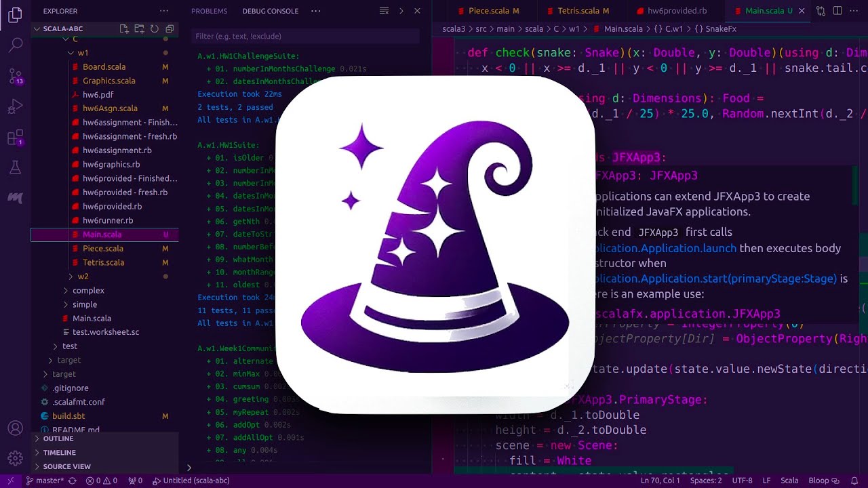The width and height of the screenshot is (868, 488).
Task: Collapse the SCALA-ABC root folder
Action: (104, 29)
